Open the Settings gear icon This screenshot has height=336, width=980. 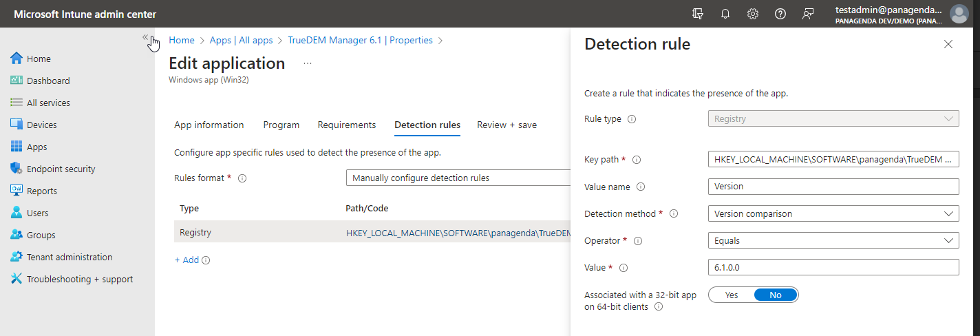(753, 14)
